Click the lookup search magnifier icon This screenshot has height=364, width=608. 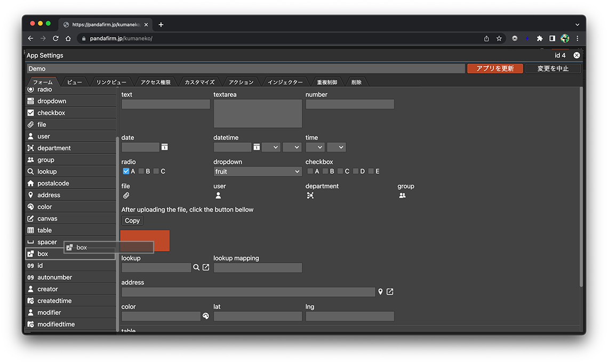pyautogui.click(x=196, y=268)
